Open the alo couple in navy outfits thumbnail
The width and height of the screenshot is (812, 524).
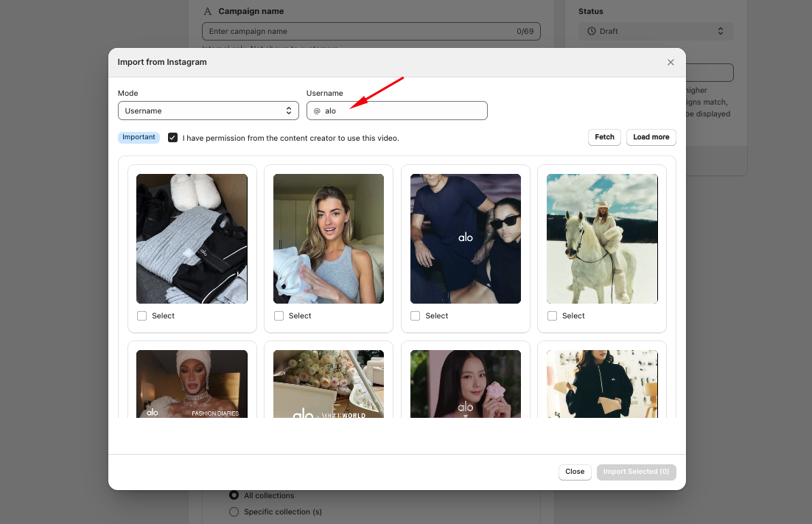tap(466, 239)
